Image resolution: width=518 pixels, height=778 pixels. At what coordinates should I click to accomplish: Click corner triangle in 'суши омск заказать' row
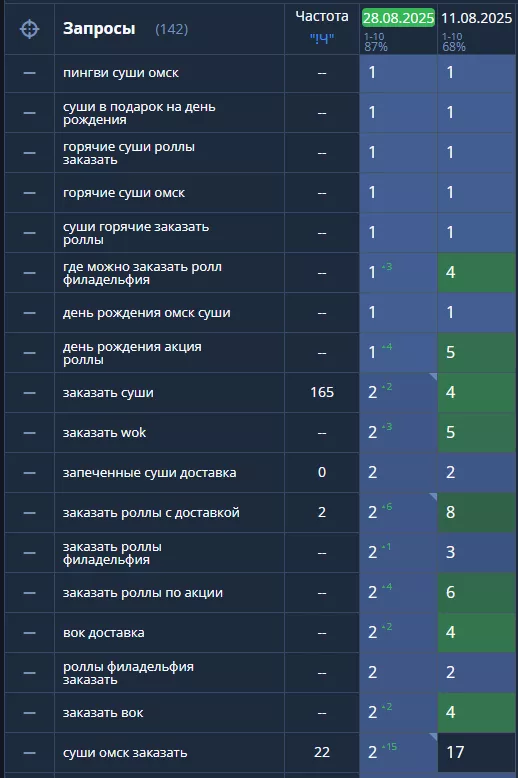pos(433,737)
